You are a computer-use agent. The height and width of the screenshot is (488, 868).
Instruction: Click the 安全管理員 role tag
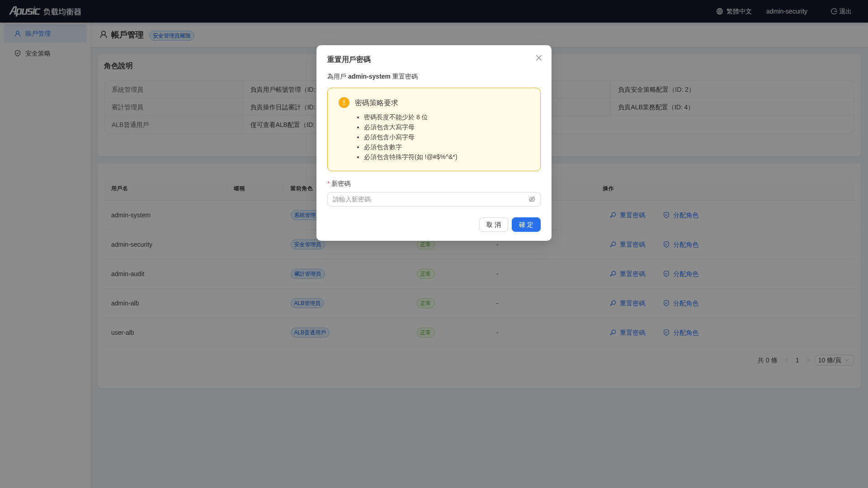[308, 244]
